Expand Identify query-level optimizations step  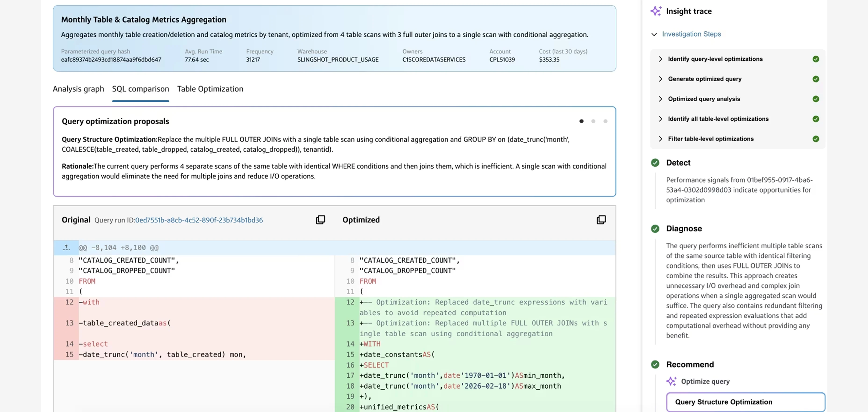pyautogui.click(x=660, y=59)
